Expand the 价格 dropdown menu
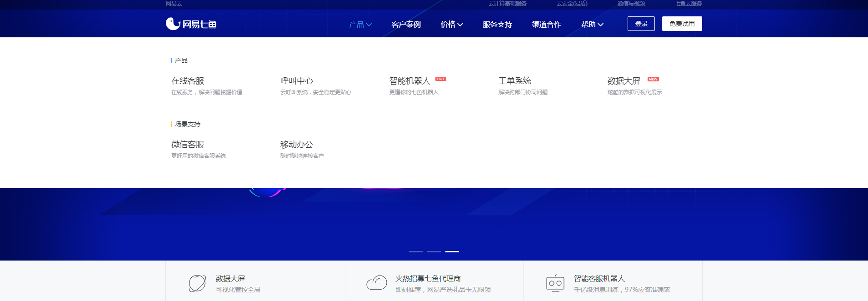This screenshot has width=868, height=301. (x=452, y=24)
